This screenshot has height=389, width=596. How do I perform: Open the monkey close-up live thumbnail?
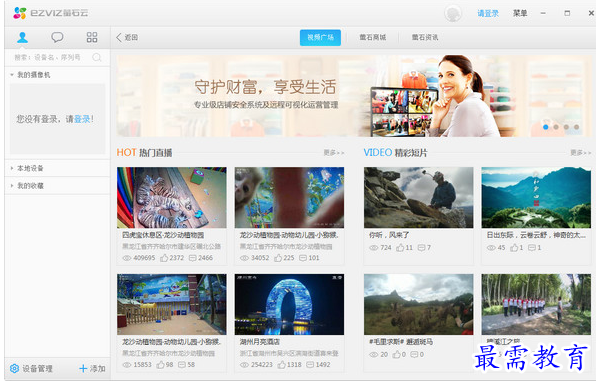pos(289,197)
